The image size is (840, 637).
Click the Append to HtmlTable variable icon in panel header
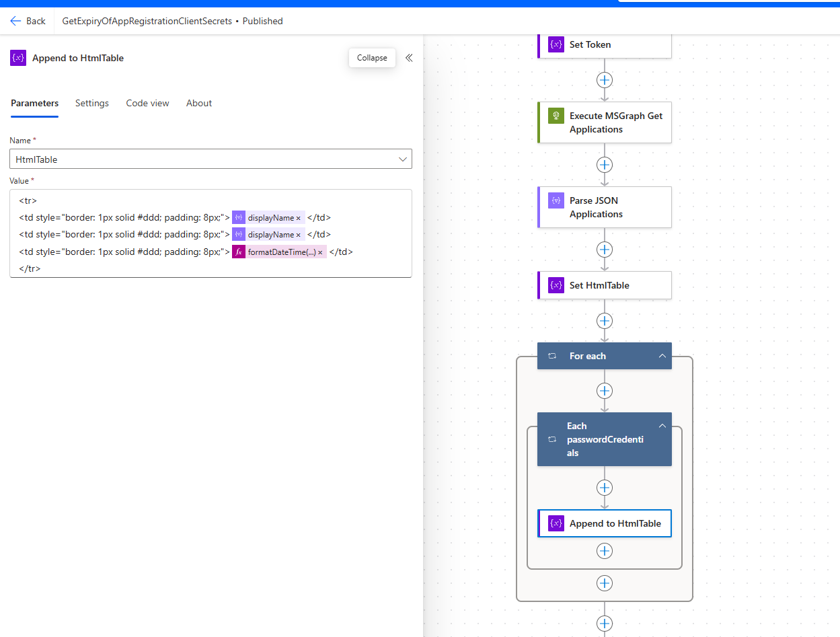[18, 58]
